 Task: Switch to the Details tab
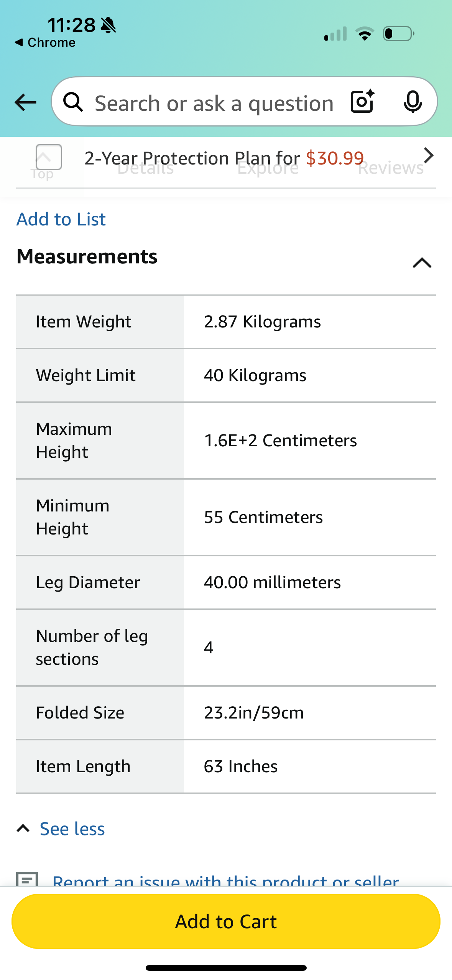click(x=145, y=169)
